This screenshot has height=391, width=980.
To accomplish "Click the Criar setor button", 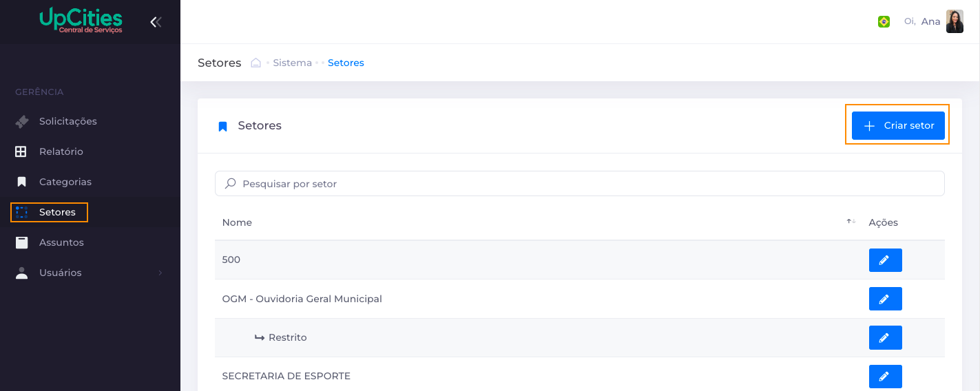I will click(x=898, y=126).
